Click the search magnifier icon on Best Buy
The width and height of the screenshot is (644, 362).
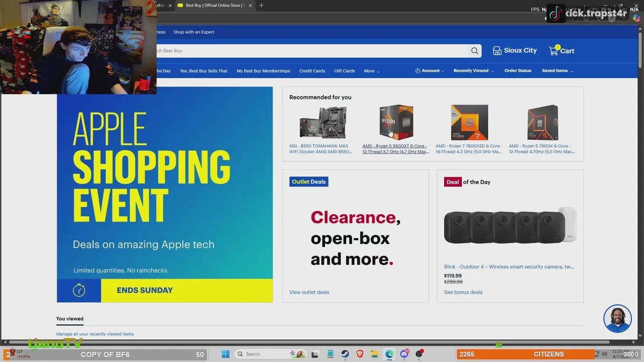tap(474, 51)
